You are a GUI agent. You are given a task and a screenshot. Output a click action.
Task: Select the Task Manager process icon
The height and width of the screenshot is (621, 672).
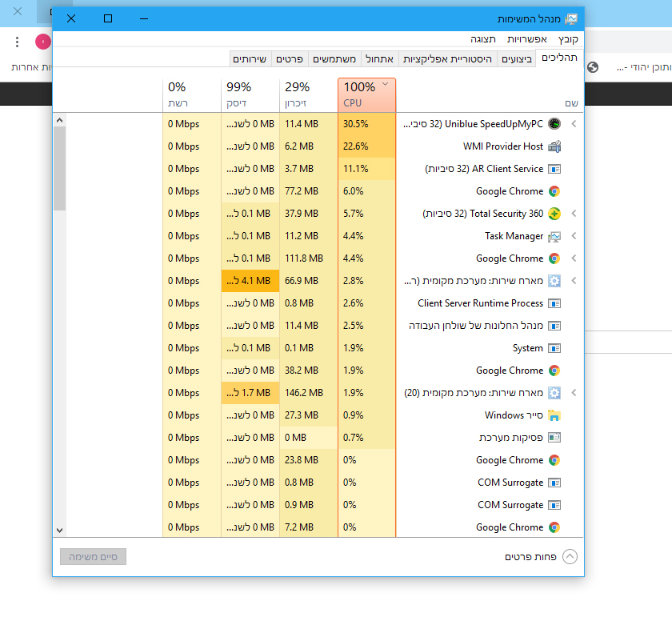pos(554,236)
